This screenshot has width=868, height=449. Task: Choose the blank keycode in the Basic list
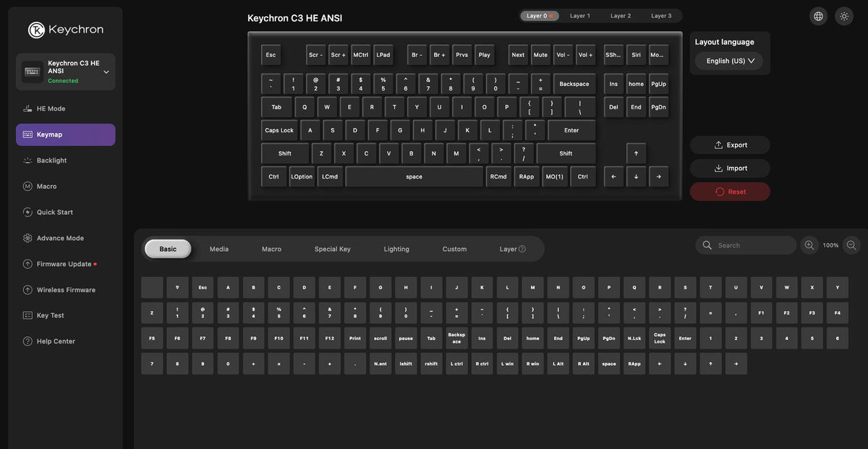tap(152, 287)
